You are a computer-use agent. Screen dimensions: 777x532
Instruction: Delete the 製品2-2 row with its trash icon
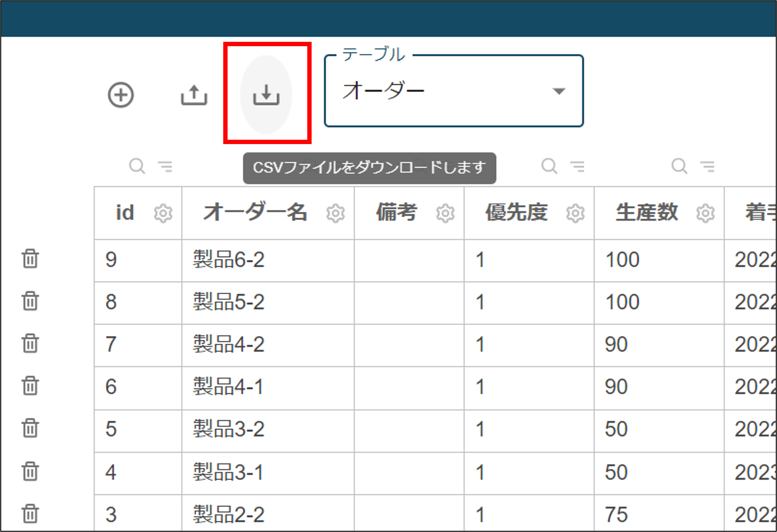point(30,514)
